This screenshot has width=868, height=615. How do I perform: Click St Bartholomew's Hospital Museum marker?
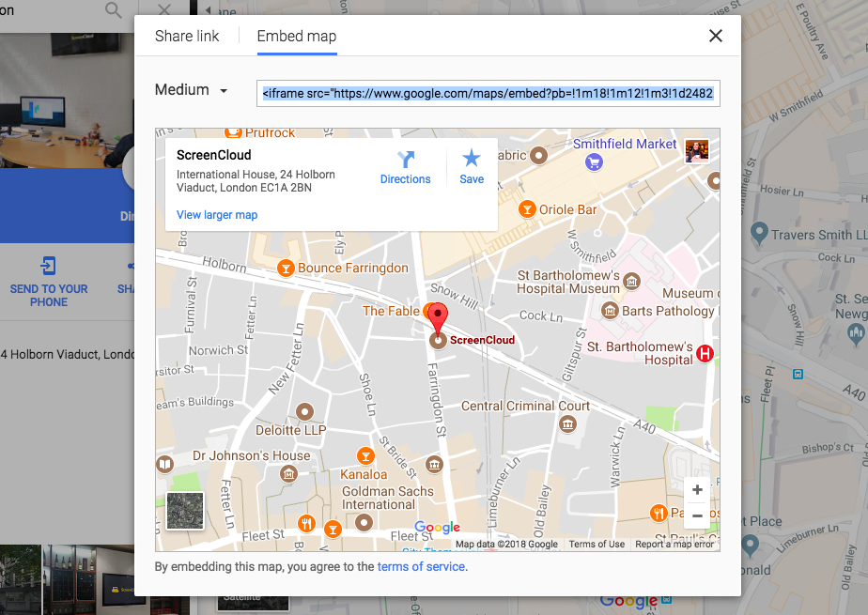tap(631, 282)
